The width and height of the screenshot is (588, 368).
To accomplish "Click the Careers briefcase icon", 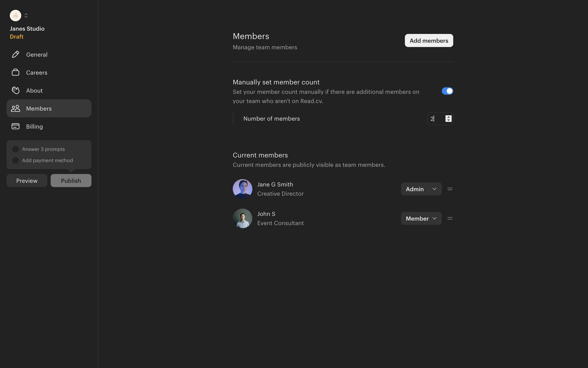I will [x=15, y=72].
